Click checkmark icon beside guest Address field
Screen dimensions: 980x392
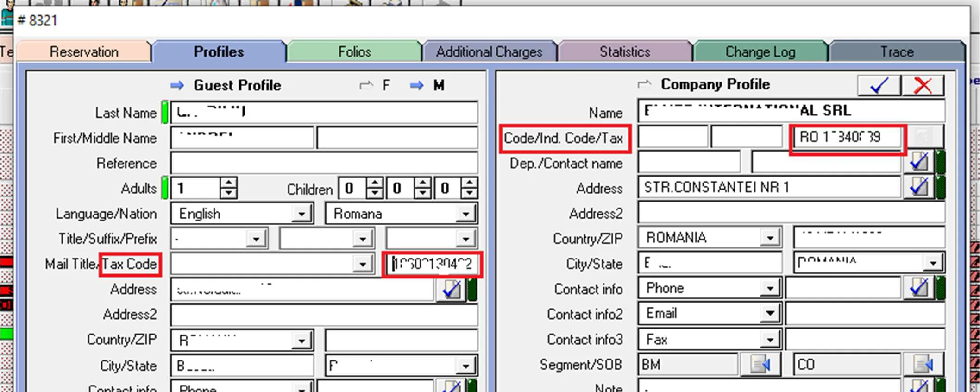click(451, 290)
